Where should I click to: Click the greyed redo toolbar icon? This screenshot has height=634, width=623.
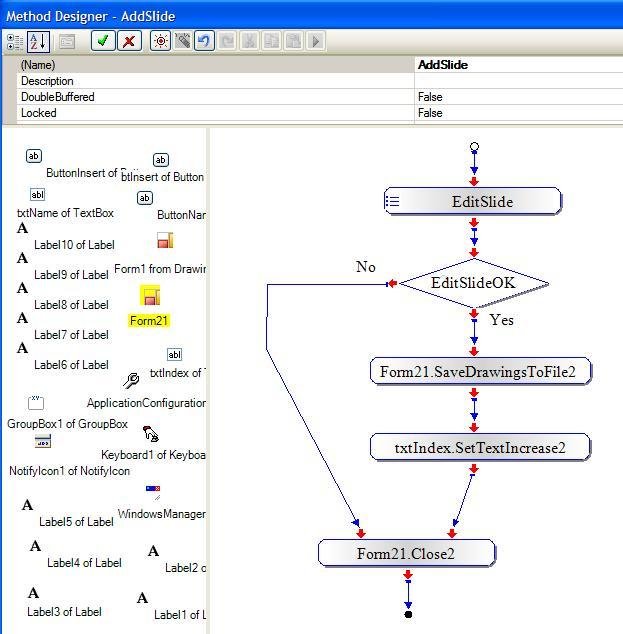[x=227, y=41]
